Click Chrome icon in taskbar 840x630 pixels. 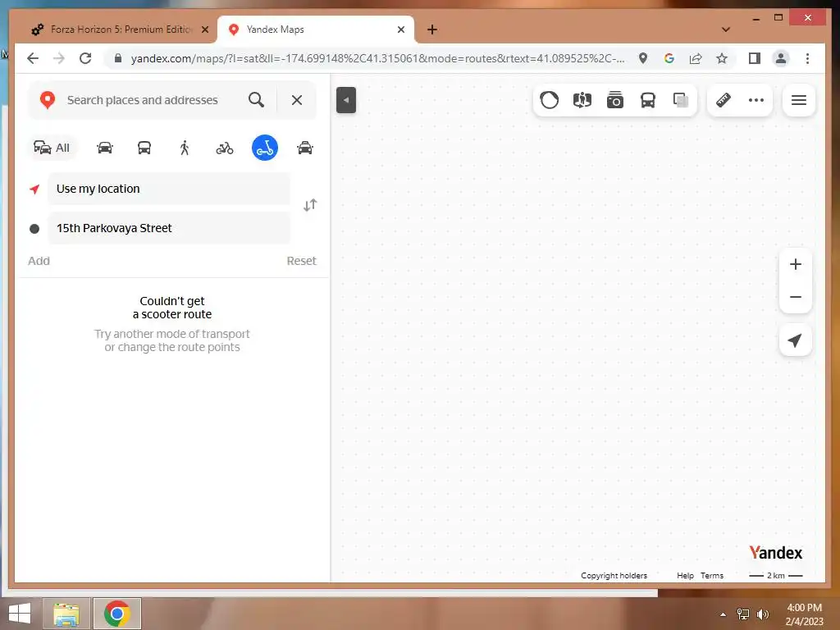(x=117, y=614)
